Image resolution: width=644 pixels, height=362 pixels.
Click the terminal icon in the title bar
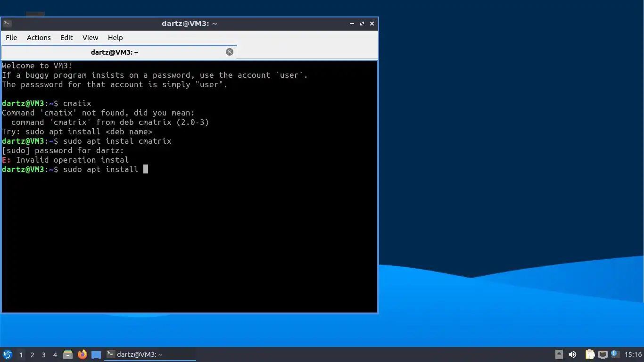(x=7, y=24)
